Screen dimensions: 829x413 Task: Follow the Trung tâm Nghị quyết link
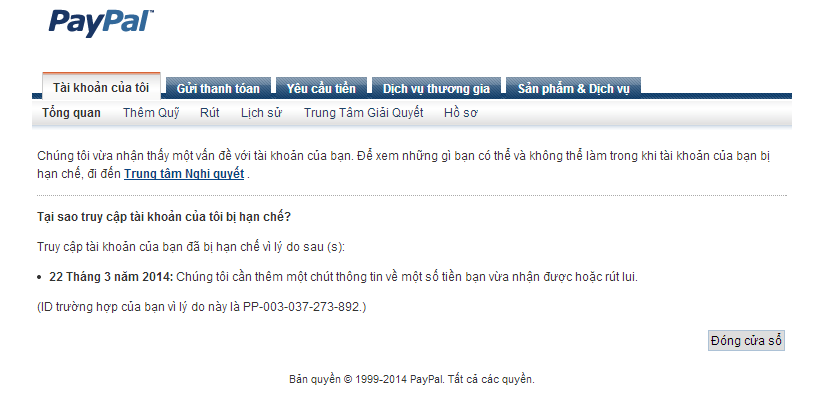point(184,173)
